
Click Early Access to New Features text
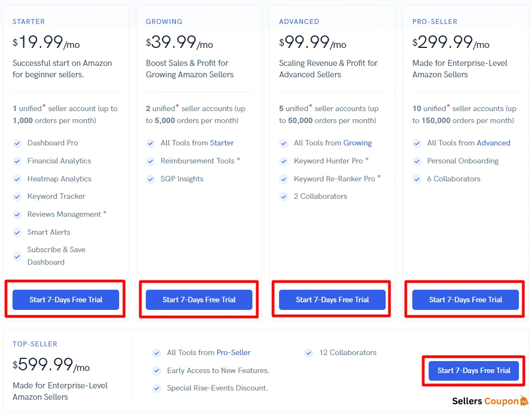(218, 370)
